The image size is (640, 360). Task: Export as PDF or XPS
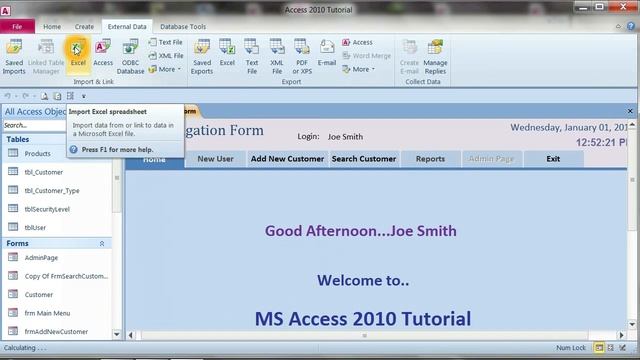tap(302, 57)
